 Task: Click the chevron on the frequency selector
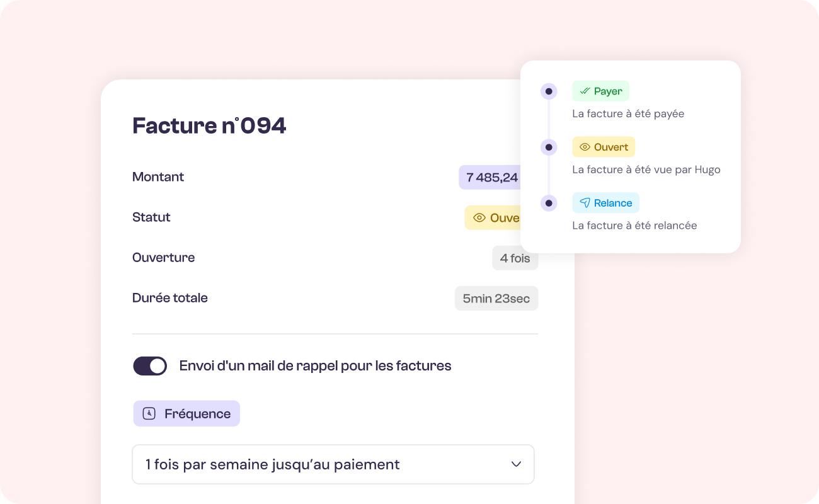click(516, 464)
